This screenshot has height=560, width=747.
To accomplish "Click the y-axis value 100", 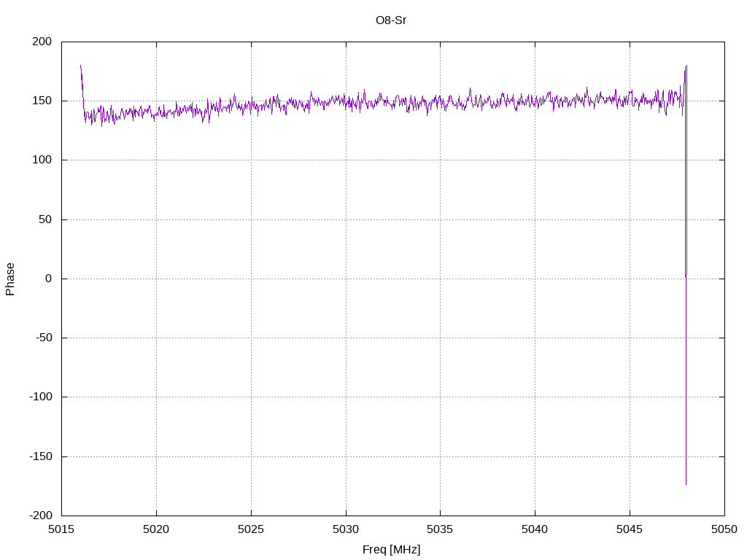I will 42,160.
